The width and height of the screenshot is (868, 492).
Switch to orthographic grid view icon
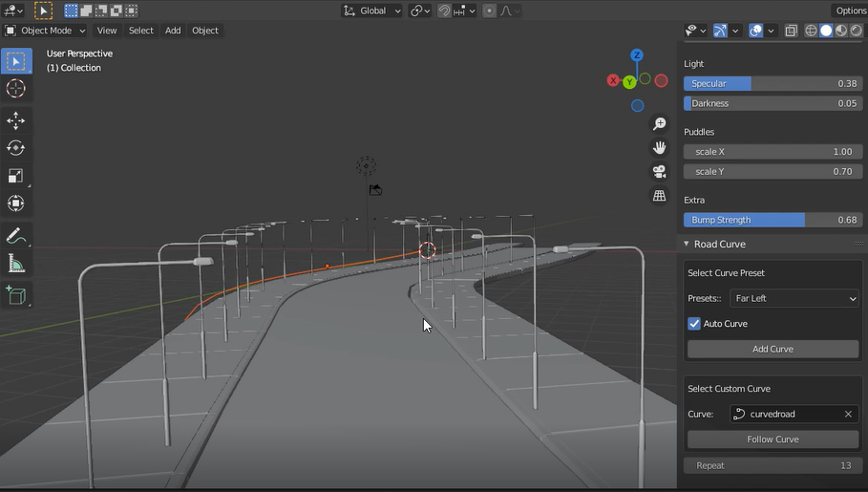click(x=659, y=196)
